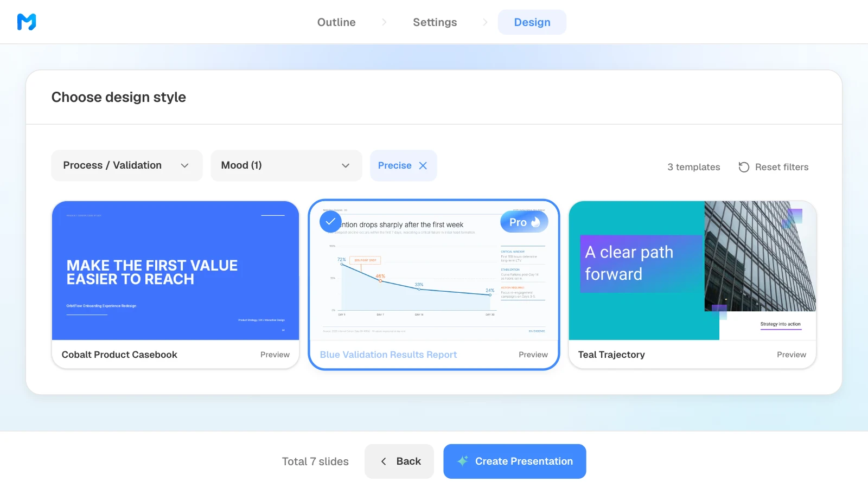Open the Process / Validation dropdown
The width and height of the screenshot is (868, 488).
click(127, 165)
